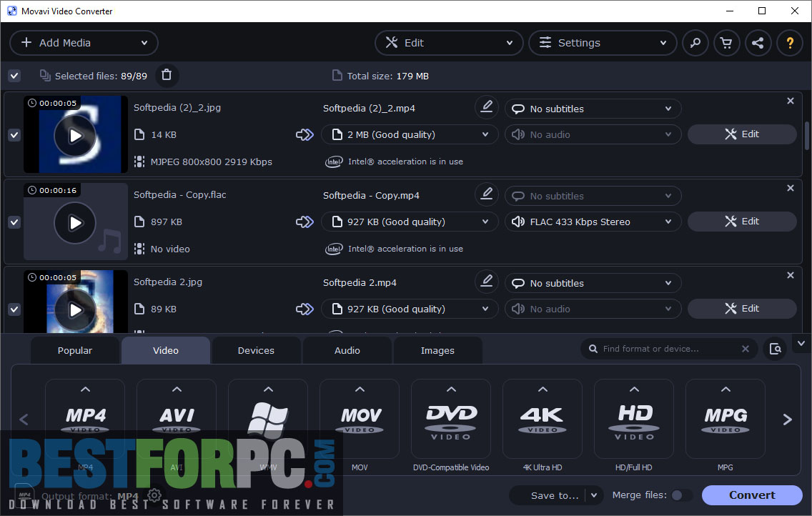Click the Total size: 179 MB label
This screenshot has height=516, width=812.
click(380, 76)
